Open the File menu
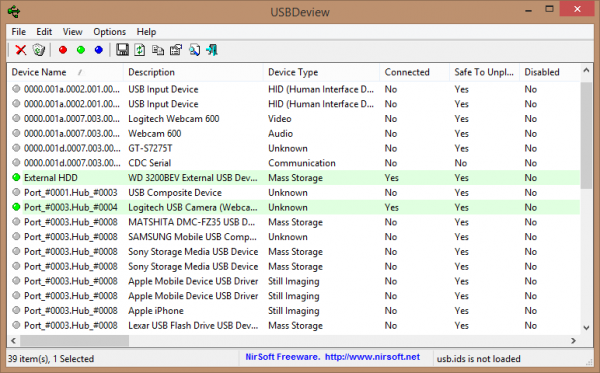600x373 pixels. pos(18,32)
